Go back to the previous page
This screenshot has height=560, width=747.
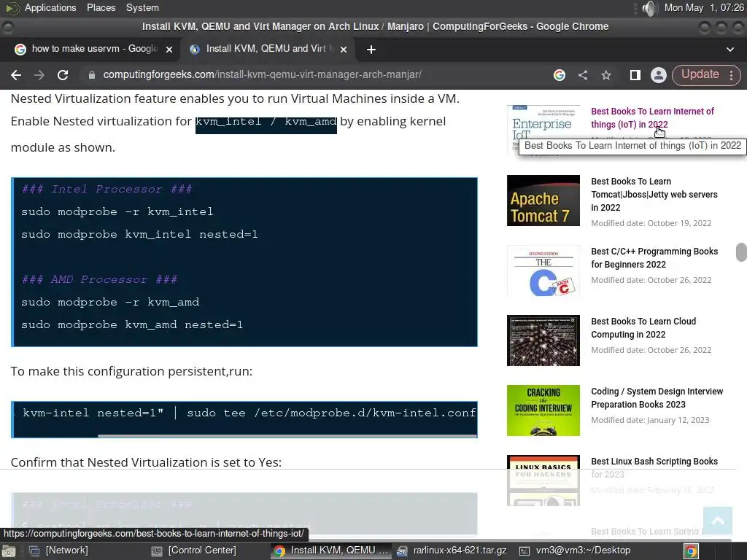[x=16, y=75]
